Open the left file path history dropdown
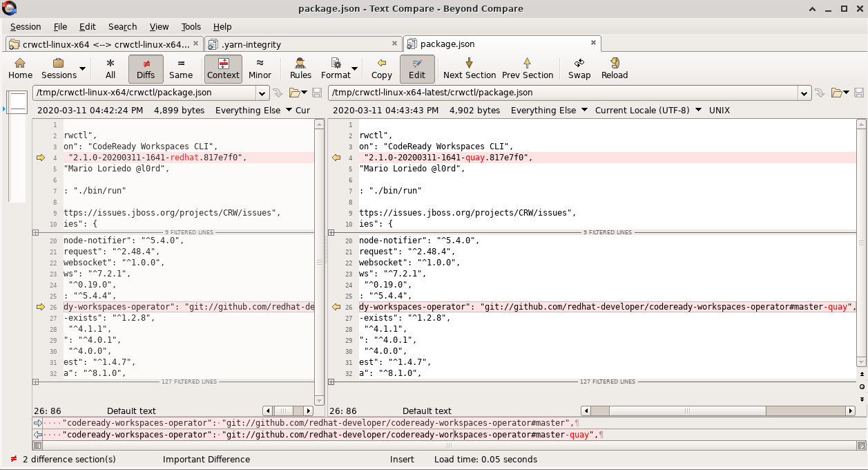868x470 pixels. 262,93
